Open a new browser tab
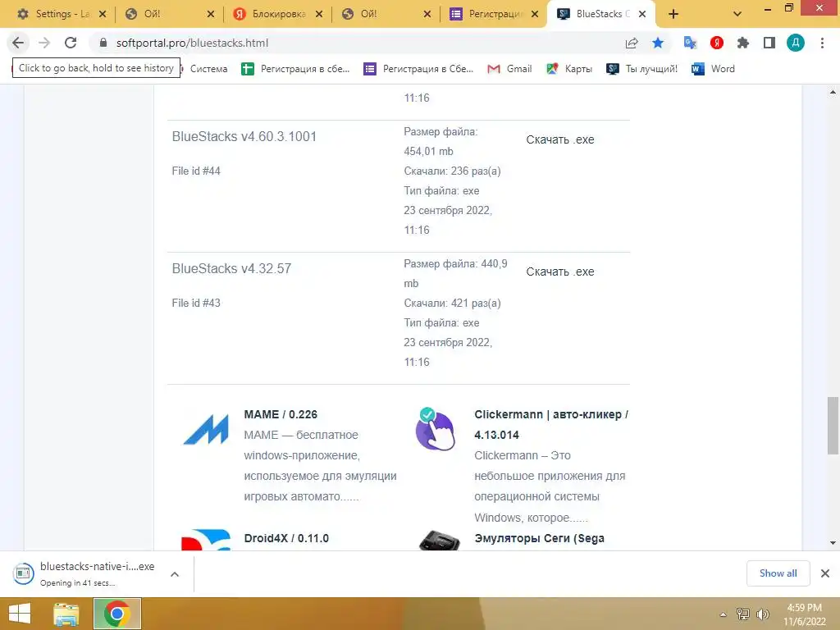 [x=673, y=15]
